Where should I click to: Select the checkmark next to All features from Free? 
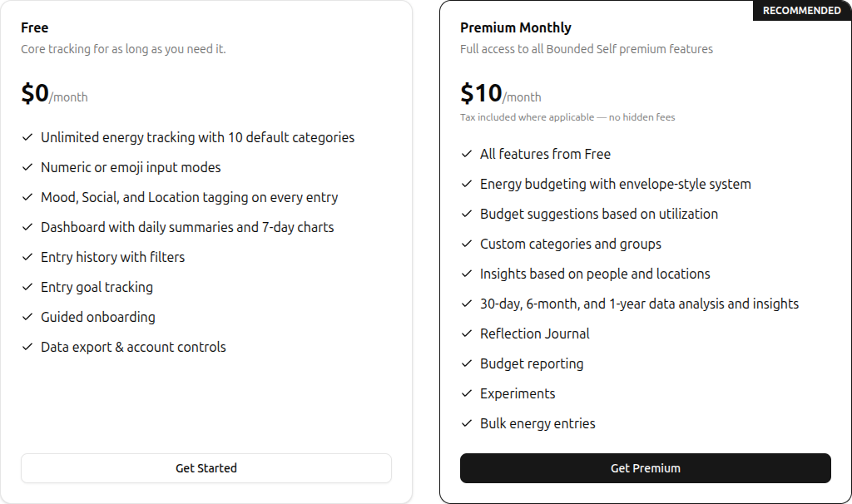(466, 154)
